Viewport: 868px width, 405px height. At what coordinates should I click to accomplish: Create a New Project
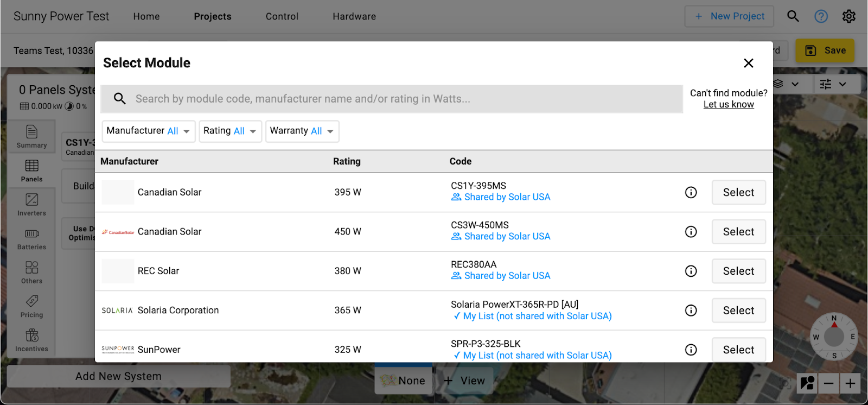coord(729,16)
